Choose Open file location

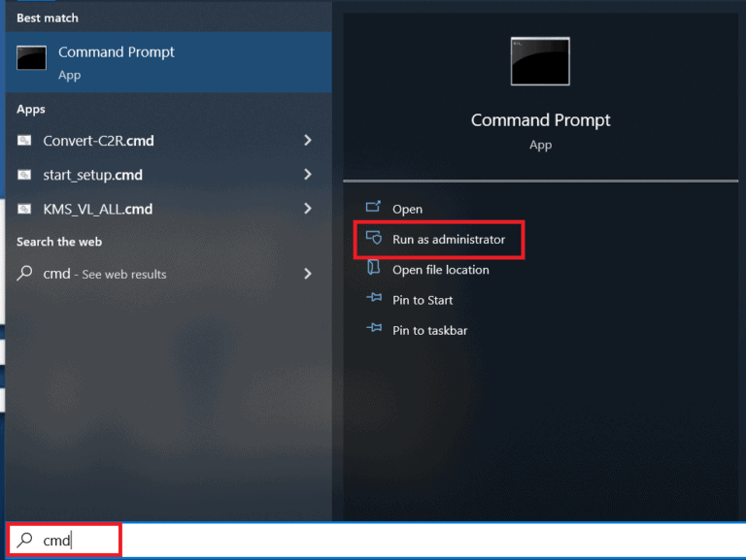[441, 270]
